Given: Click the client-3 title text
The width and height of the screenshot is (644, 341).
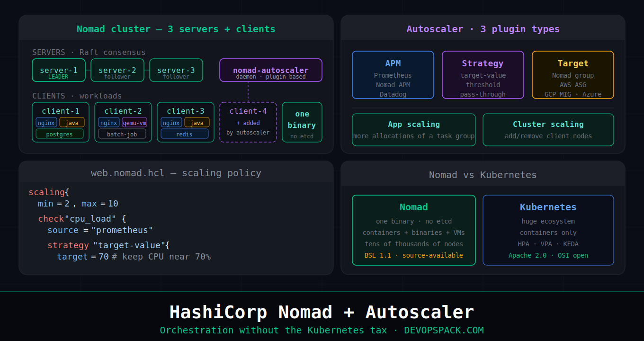Looking at the screenshot, I should point(186,111).
